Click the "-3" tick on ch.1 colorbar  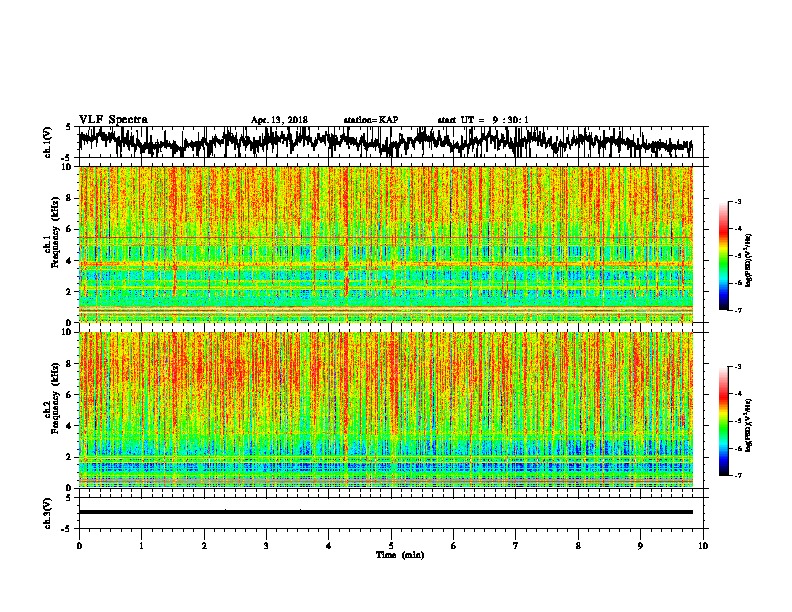tap(737, 202)
